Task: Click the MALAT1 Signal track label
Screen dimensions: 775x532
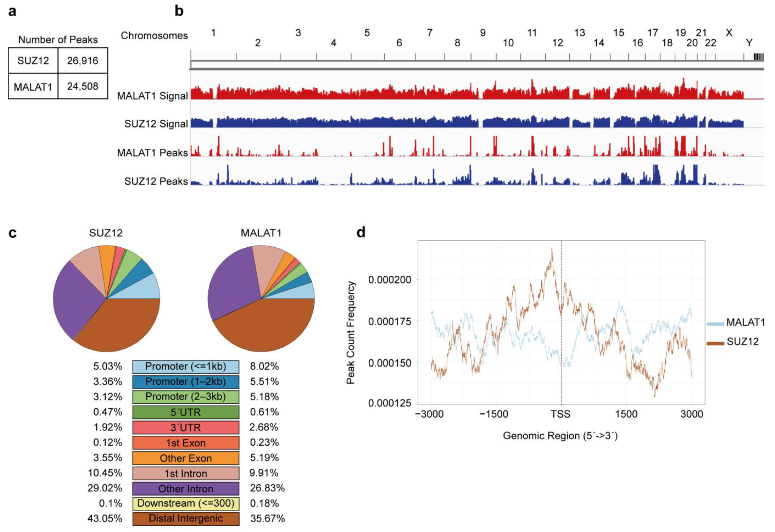Action: [152, 96]
